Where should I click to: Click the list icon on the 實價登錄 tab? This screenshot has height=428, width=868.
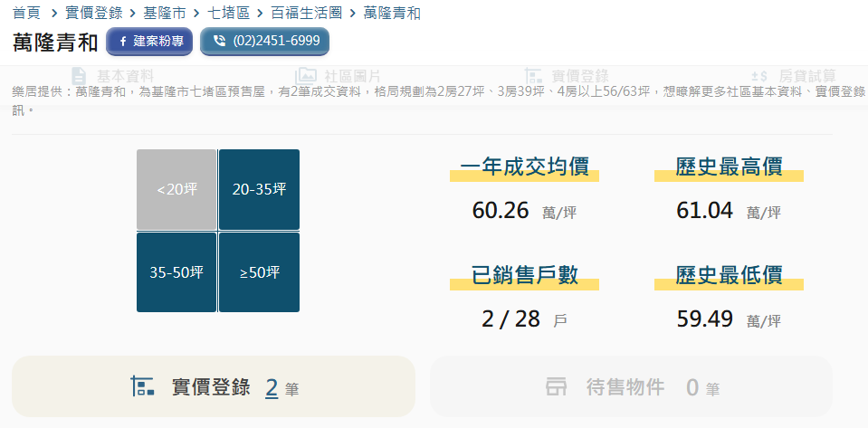tap(534, 76)
